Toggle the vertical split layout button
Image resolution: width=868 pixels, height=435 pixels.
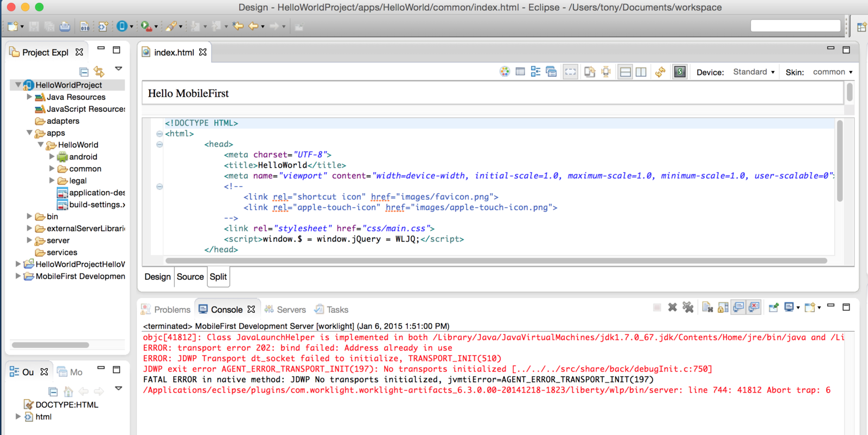click(x=641, y=72)
